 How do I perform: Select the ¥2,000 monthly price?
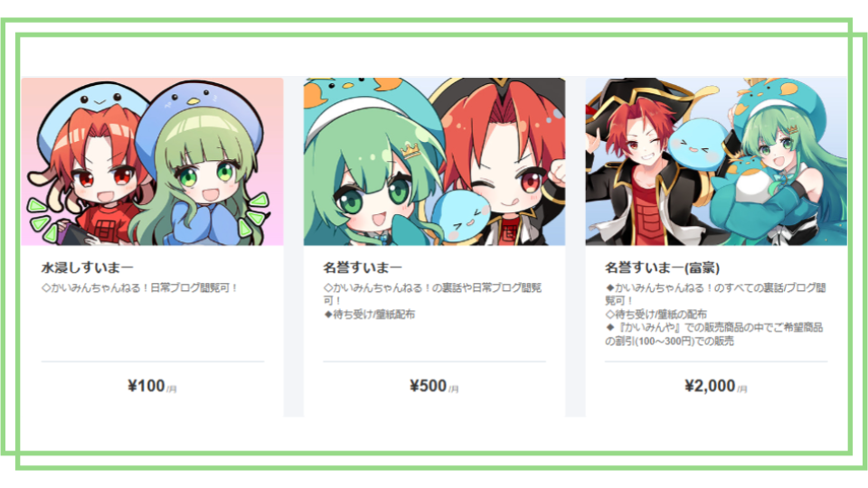716,386
